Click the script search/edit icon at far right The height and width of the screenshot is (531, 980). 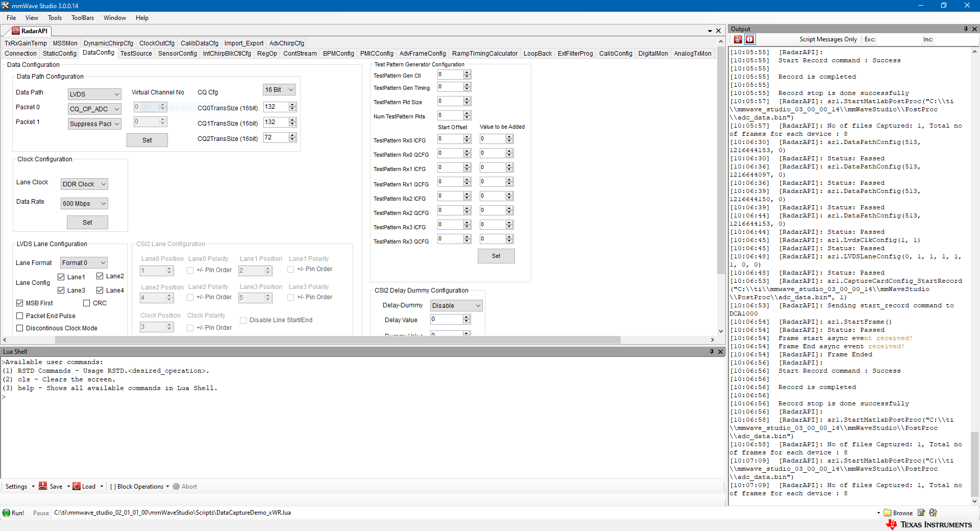933,513
